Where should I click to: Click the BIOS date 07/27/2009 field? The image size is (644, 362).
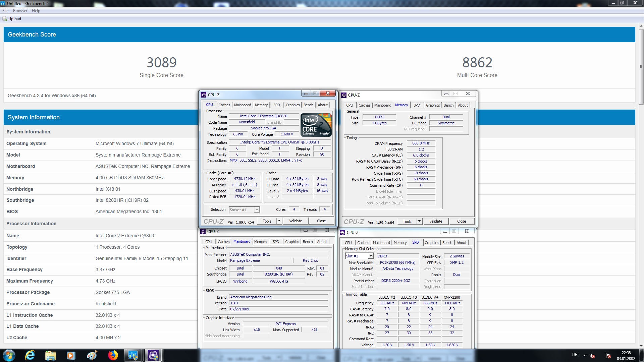pyautogui.click(x=278, y=309)
